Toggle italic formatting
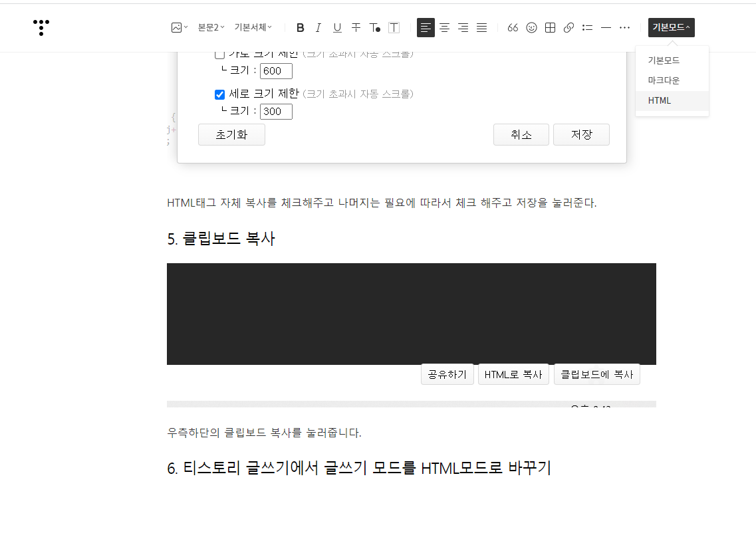Image resolution: width=756 pixels, height=541 pixels. 318,27
